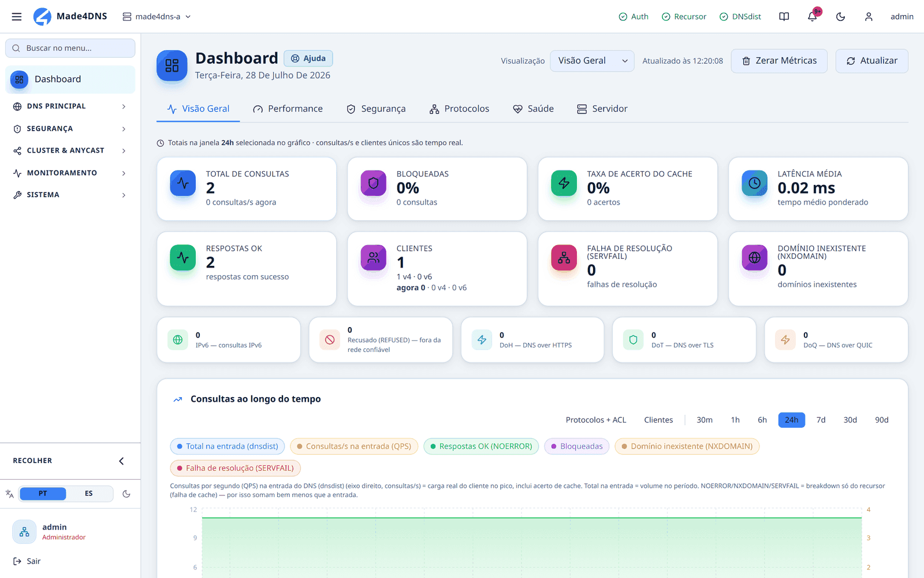924x578 pixels.
Task: Switch language to PT
Action: tap(43, 494)
